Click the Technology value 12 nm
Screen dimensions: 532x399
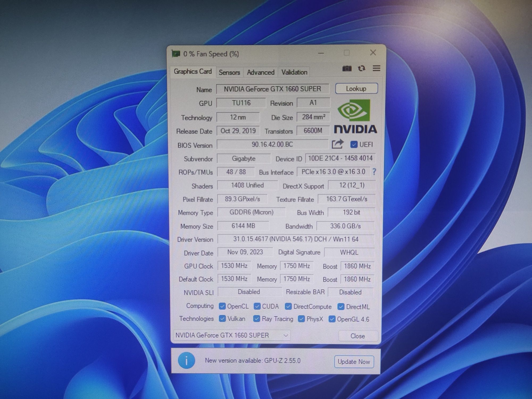(x=238, y=117)
